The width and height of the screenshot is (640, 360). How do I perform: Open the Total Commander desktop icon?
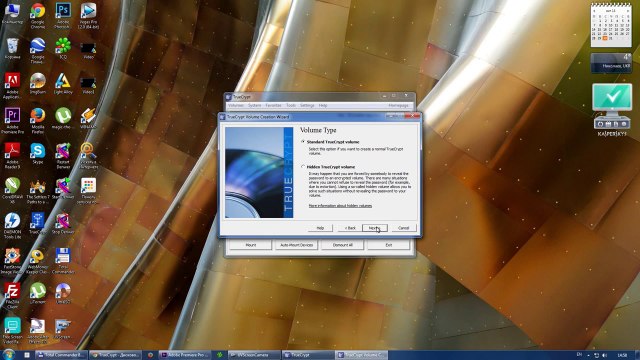coord(63,260)
